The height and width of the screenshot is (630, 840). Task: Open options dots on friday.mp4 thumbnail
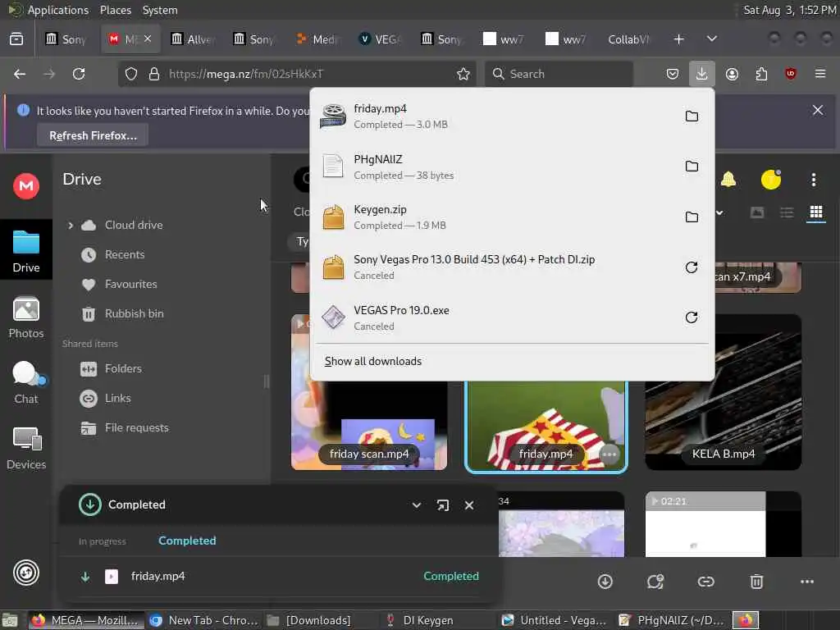click(x=609, y=454)
